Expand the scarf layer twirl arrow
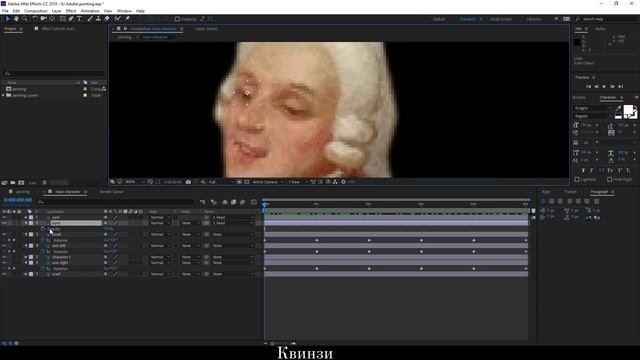The image size is (640, 360). pyautogui.click(x=26, y=274)
